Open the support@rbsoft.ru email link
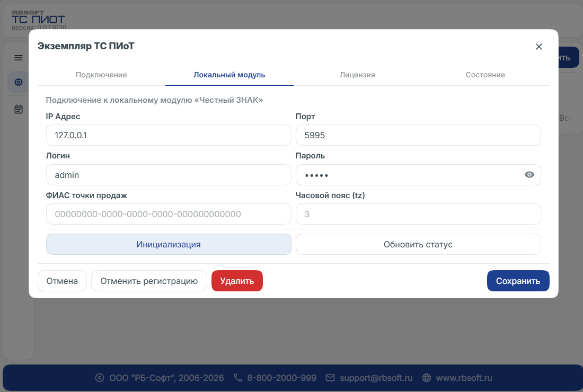 [376, 378]
